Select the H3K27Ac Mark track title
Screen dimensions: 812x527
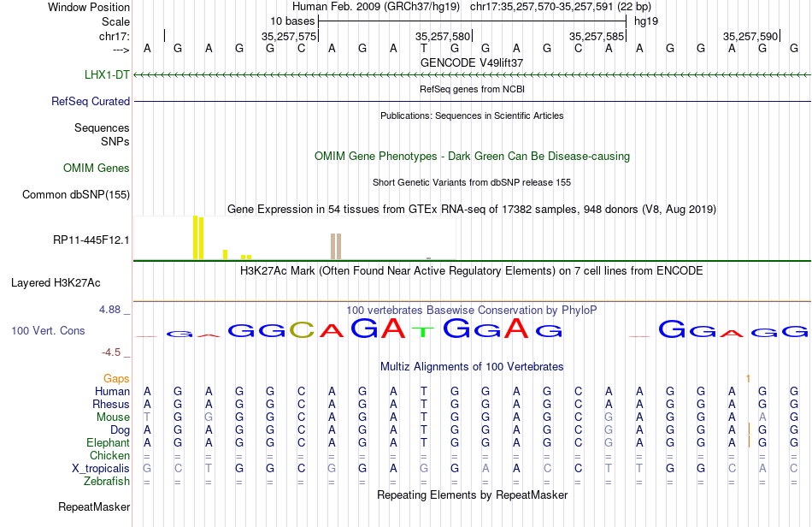472,270
